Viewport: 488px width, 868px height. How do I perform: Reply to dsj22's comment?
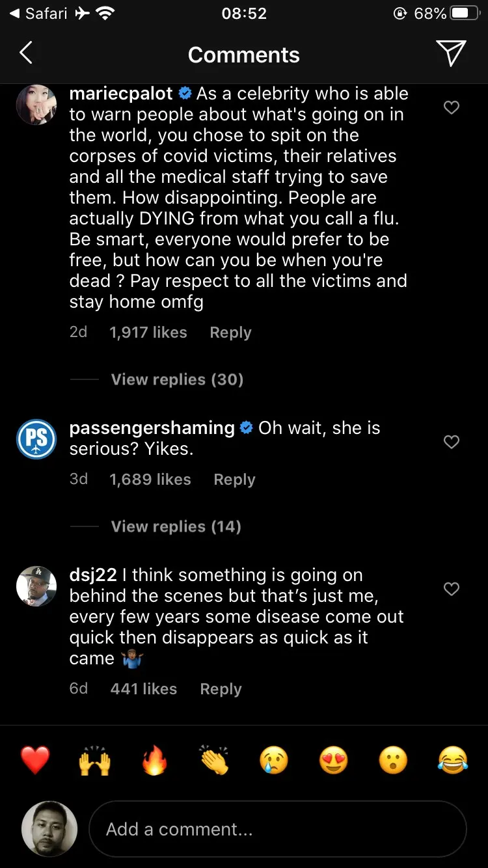tap(221, 689)
